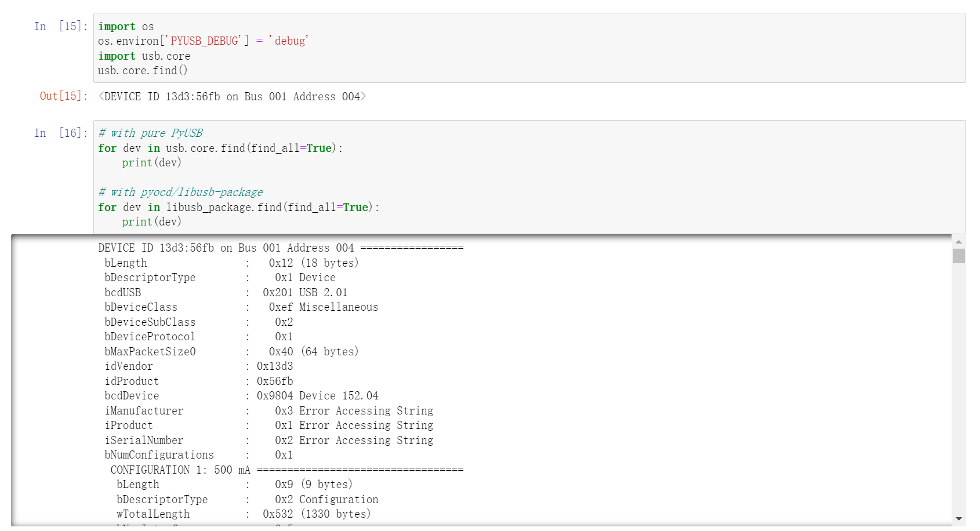Click the 'import os' line
Viewport: 980px width, 531px height.
pos(126,27)
